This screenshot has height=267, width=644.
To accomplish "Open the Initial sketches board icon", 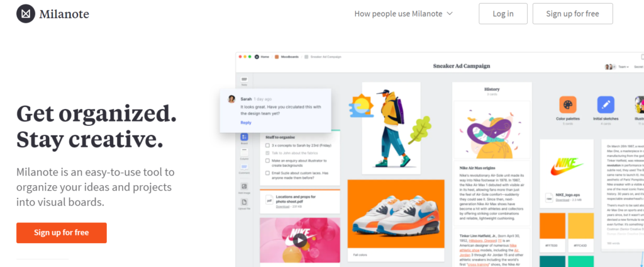I will [606, 105].
